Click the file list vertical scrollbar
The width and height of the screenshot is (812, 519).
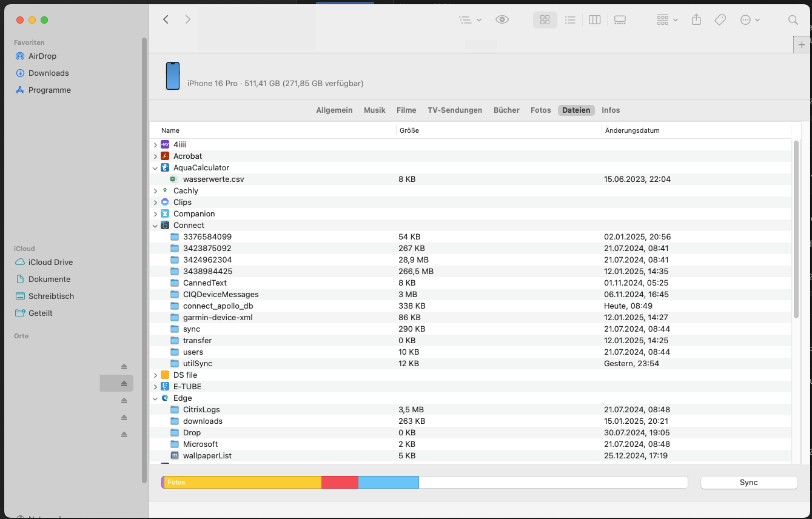click(796, 229)
